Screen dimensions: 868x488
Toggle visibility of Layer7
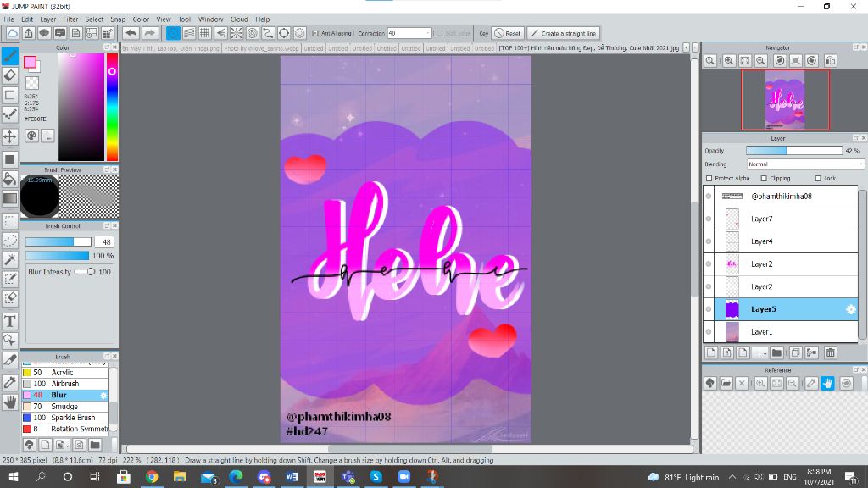tap(709, 219)
